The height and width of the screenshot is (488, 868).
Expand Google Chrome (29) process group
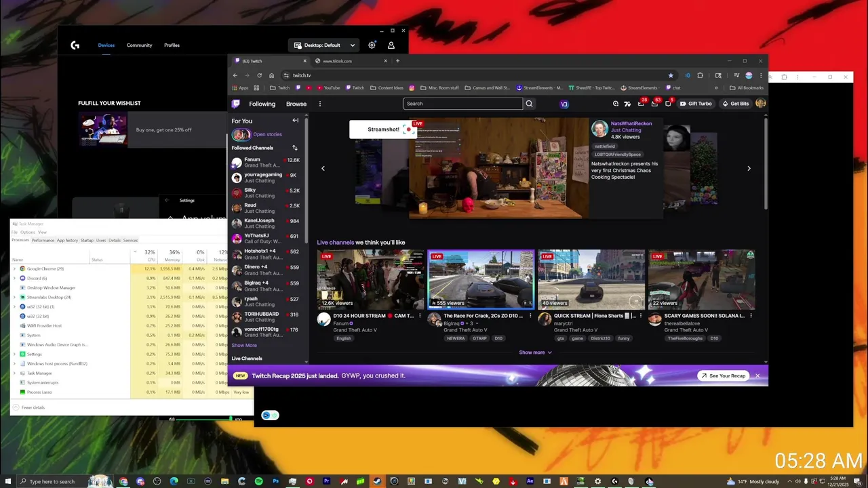click(x=14, y=269)
